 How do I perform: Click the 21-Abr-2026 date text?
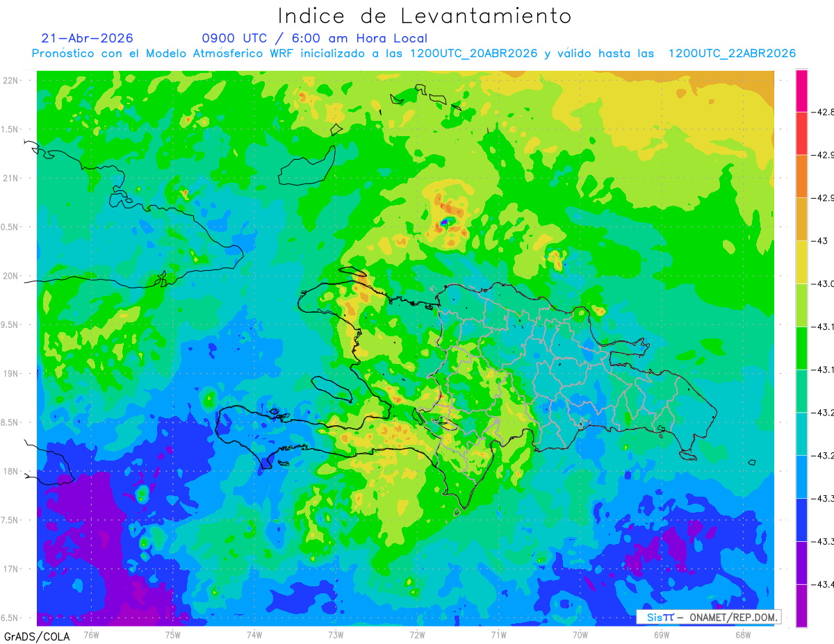[x=88, y=38]
